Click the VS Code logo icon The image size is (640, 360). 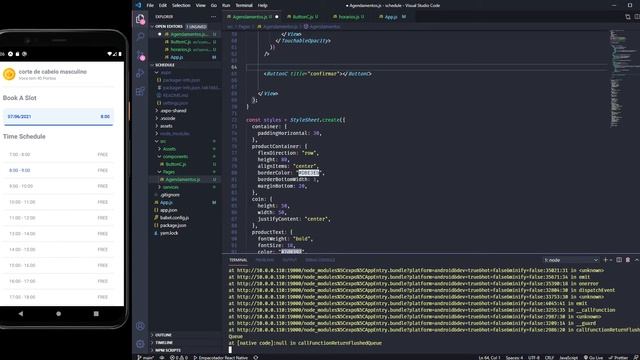[138, 5]
